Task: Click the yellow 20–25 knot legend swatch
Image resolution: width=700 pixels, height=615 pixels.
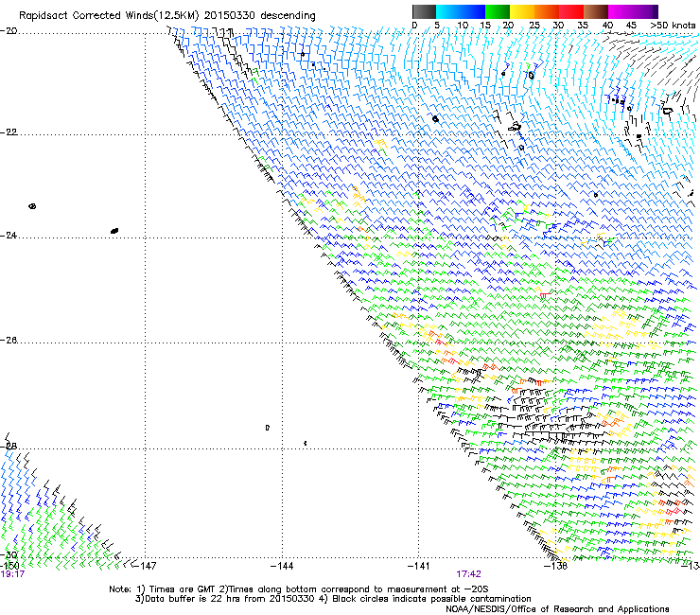Action: (522, 11)
